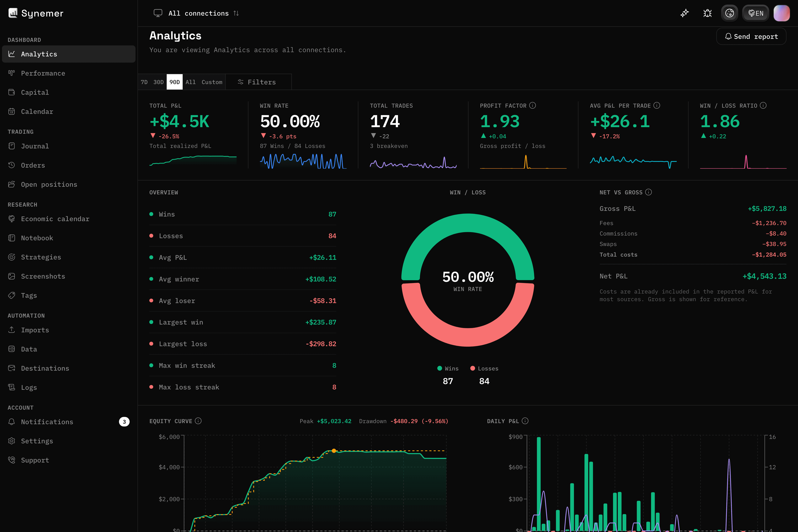
Task: Click the green Wins donut segment
Action: click(x=468, y=223)
